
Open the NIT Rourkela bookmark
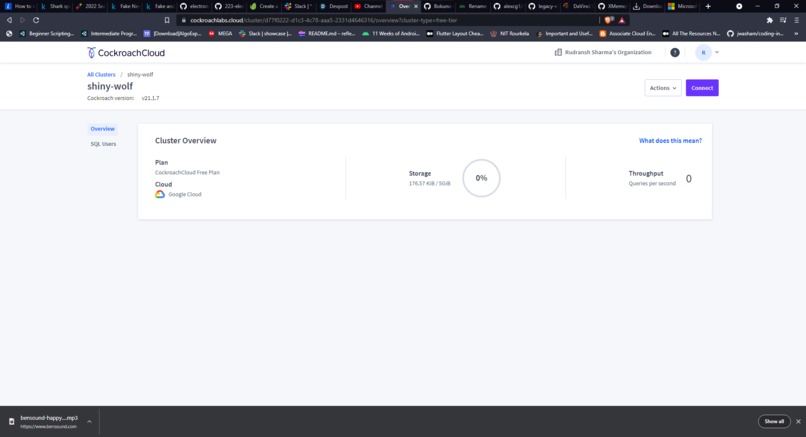click(510, 33)
